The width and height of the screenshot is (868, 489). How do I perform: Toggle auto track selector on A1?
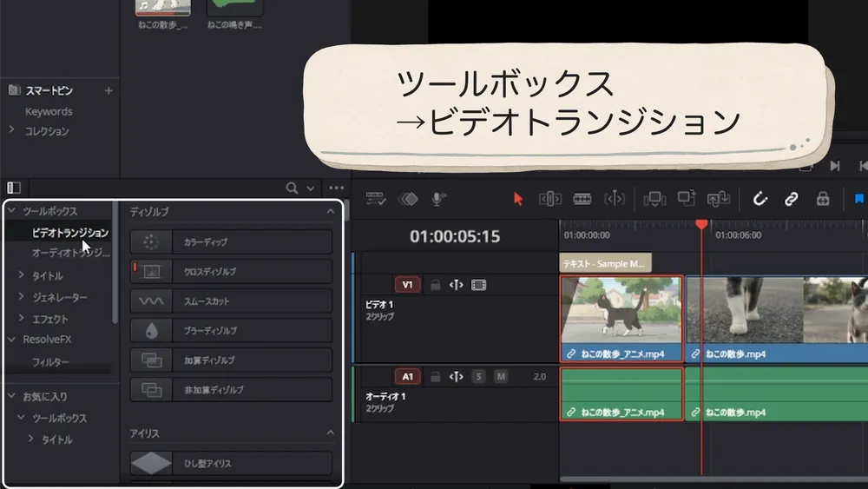(457, 377)
